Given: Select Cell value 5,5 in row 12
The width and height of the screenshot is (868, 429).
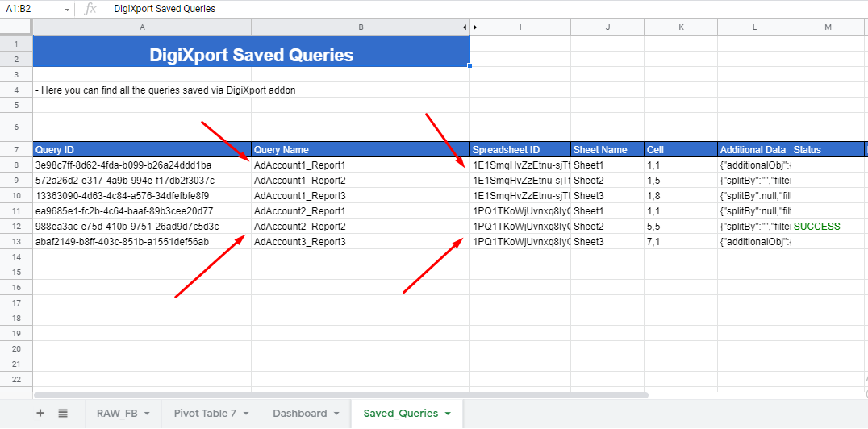Looking at the screenshot, I should [x=681, y=226].
